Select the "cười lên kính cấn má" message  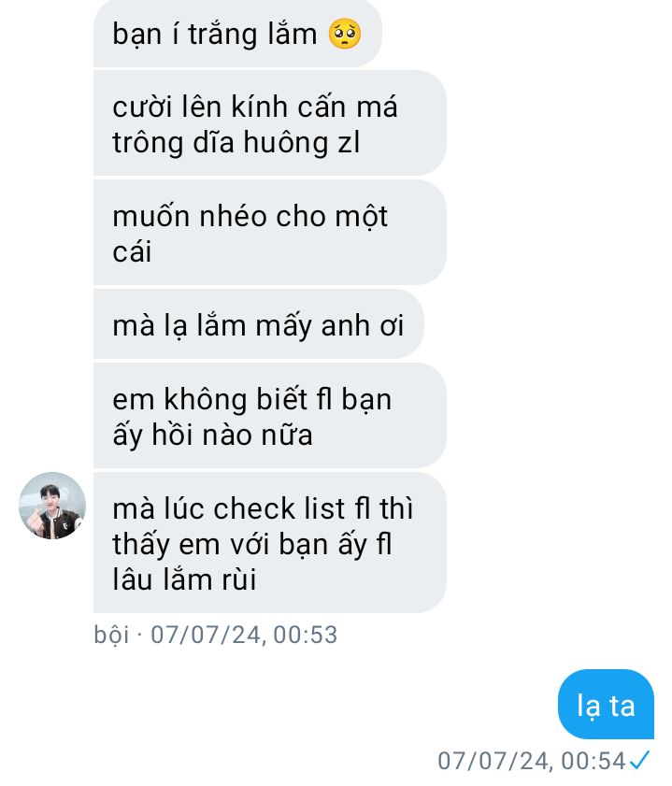coord(269,123)
